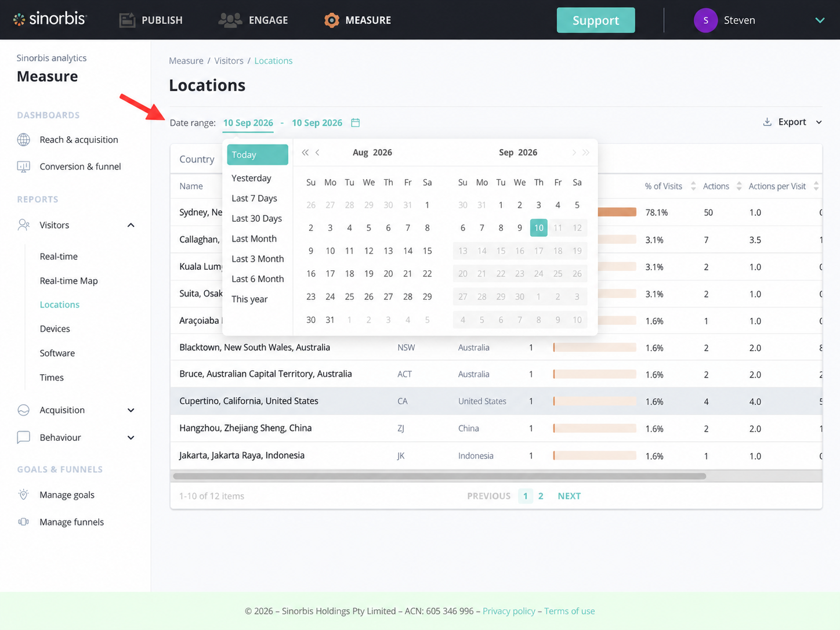Pick September 1 in the calendar
Screen dimensions: 840x630
[501, 205]
